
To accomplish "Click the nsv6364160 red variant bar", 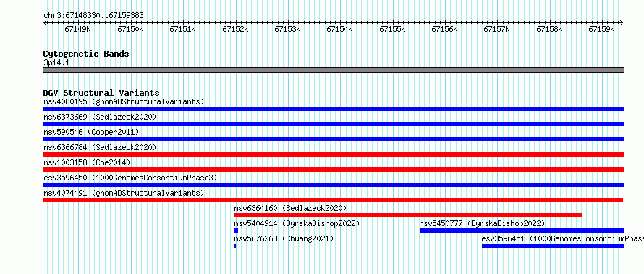I will pyautogui.click(x=408, y=215).
